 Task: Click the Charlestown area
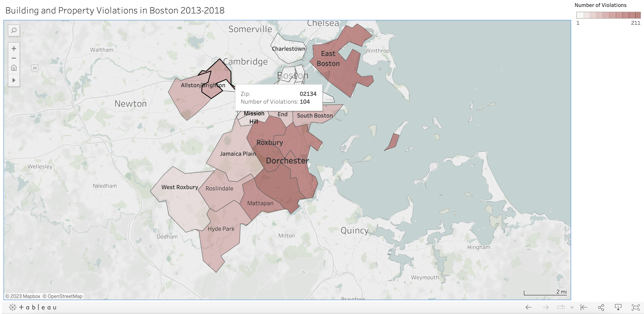pyautogui.click(x=289, y=49)
